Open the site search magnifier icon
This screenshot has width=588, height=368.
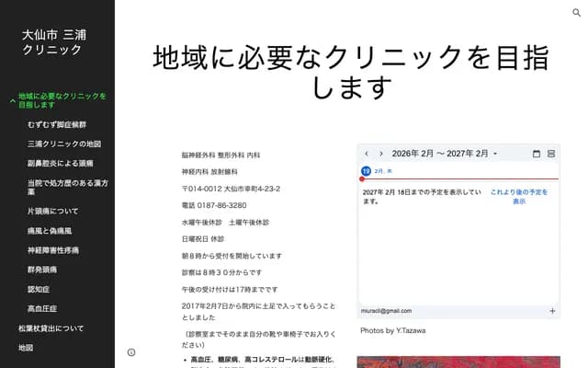[577, 13]
